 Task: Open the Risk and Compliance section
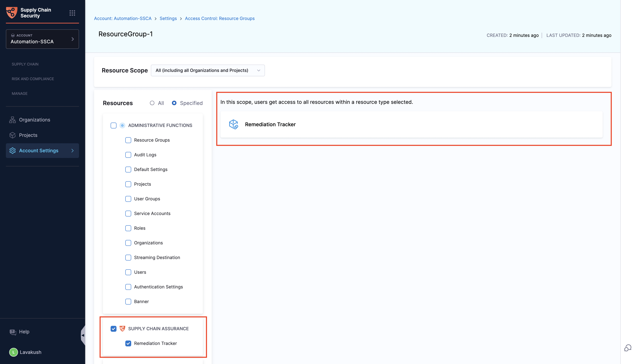33,79
